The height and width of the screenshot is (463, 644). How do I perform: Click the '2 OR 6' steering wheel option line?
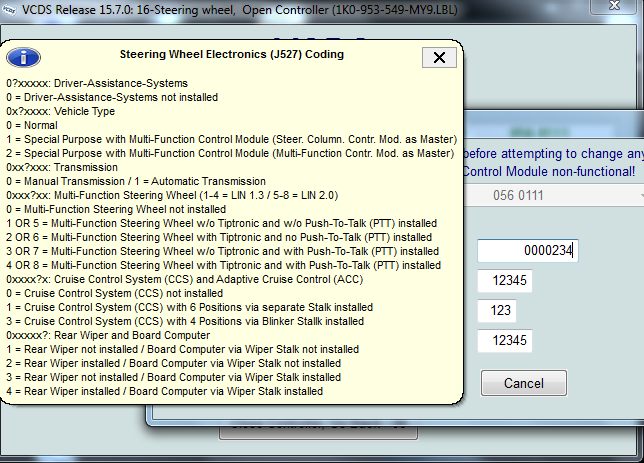coord(219,237)
